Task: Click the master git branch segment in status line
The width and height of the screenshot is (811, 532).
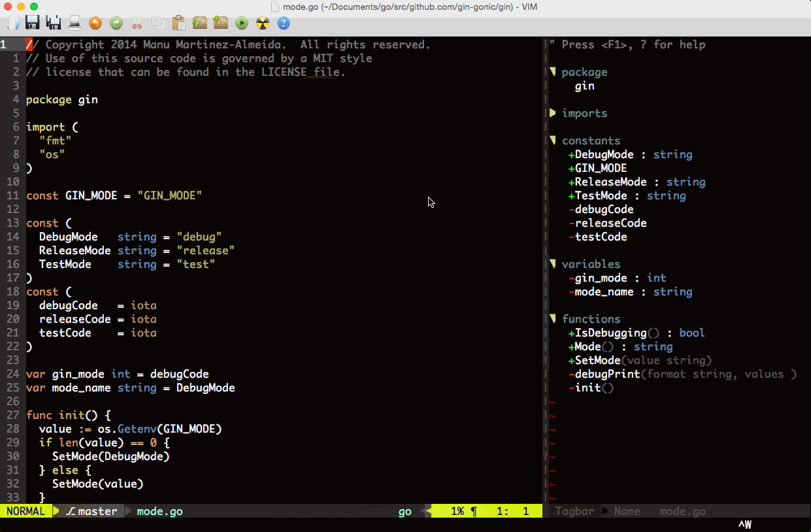Action: (x=91, y=511)
